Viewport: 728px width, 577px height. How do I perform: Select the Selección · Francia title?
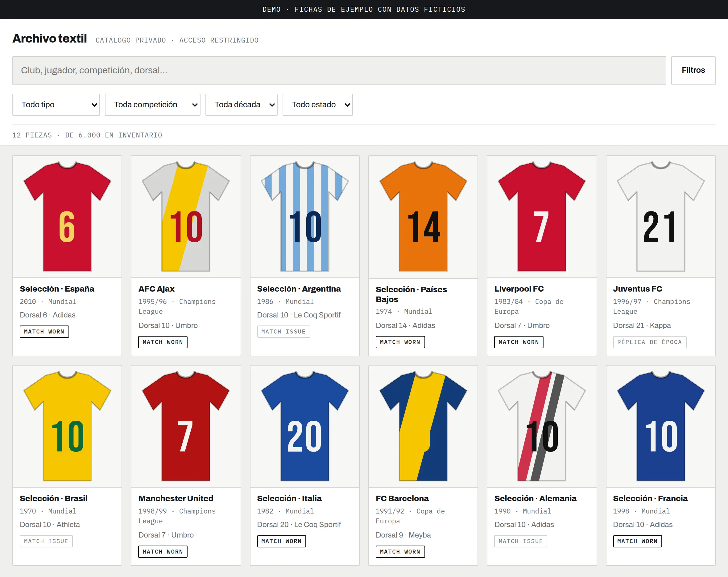650,498
